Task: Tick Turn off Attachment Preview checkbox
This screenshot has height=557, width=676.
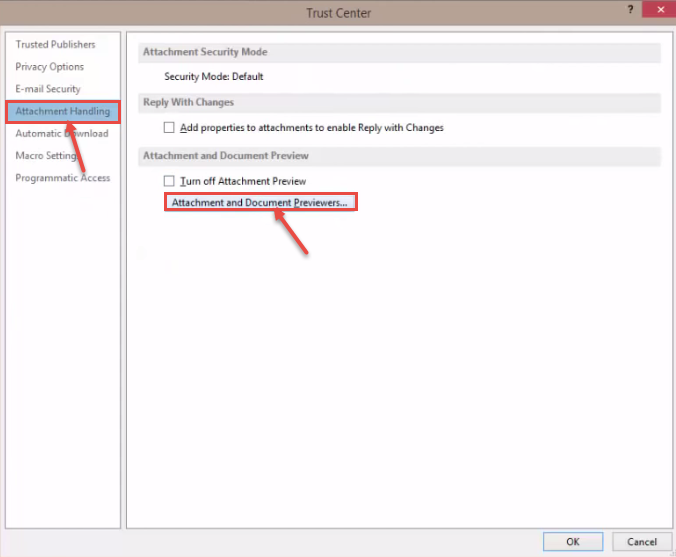Action: [x=169, y=181]
